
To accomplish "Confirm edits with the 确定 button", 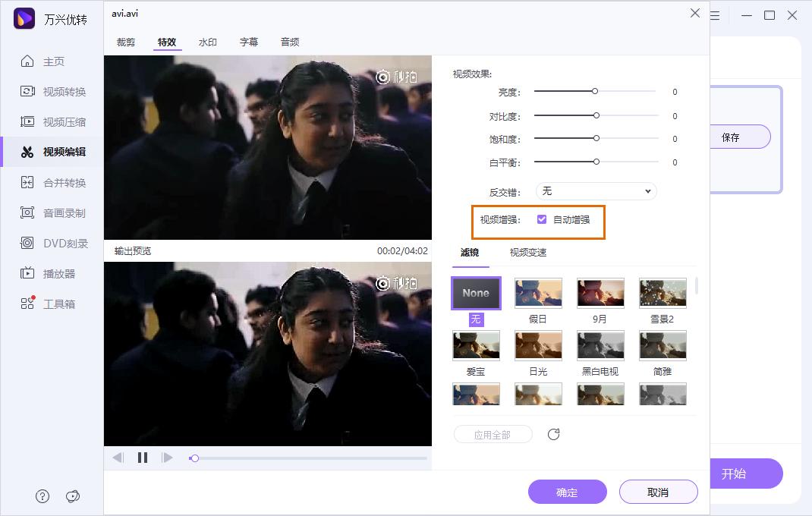I will coord(567,492).
